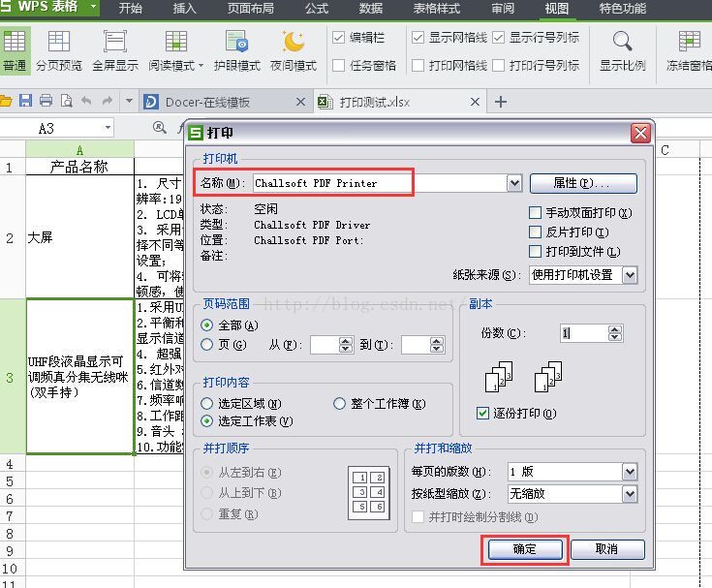The height and width of the screenshot is (588, 712).
Task: Enable 打印行号列标 print headers checkbox
Action: pos(498,66)
